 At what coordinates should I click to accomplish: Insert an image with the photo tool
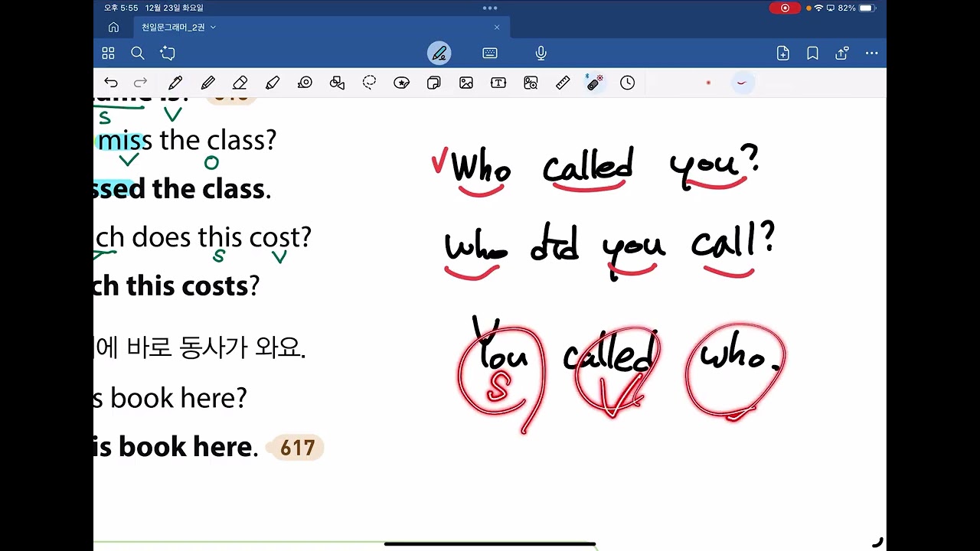[465, 83]
